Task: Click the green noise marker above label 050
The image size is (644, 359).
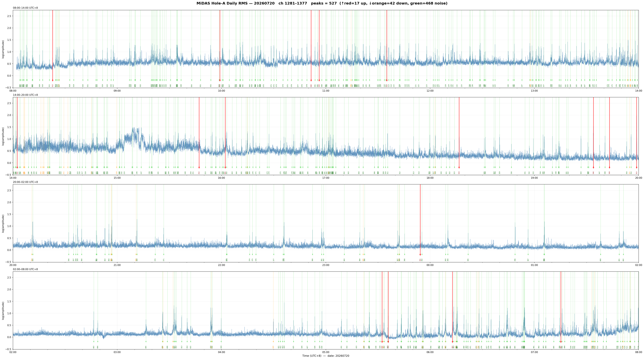Action: click(x=192, y=80)
